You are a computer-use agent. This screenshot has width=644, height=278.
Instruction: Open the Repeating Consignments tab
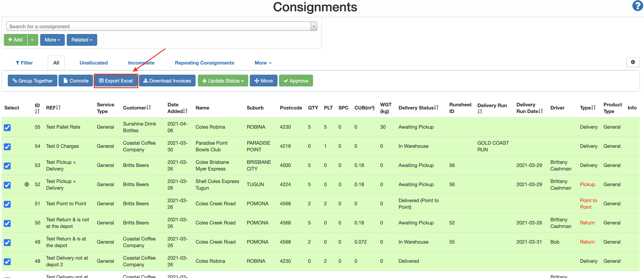point(205,63)
